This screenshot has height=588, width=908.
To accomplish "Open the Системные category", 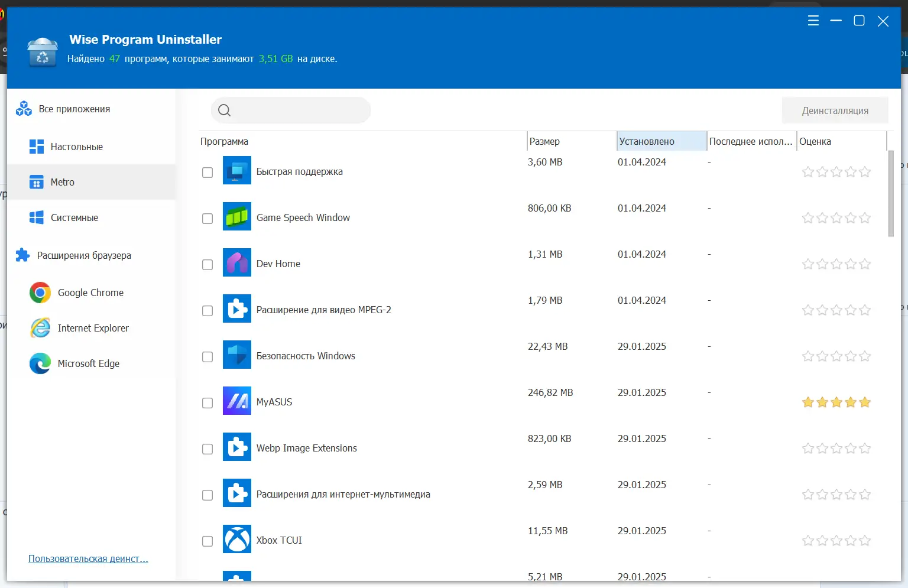I will click(x=74, y=217).
